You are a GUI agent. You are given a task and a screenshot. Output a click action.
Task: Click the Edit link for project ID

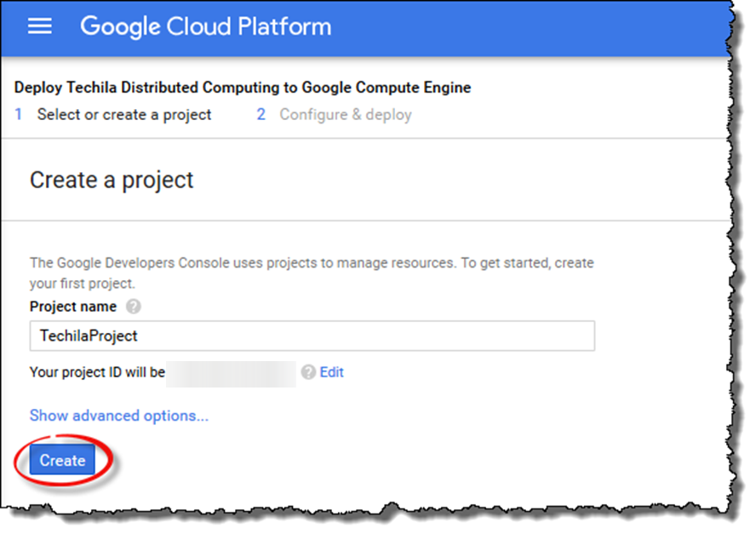point(331,372)
